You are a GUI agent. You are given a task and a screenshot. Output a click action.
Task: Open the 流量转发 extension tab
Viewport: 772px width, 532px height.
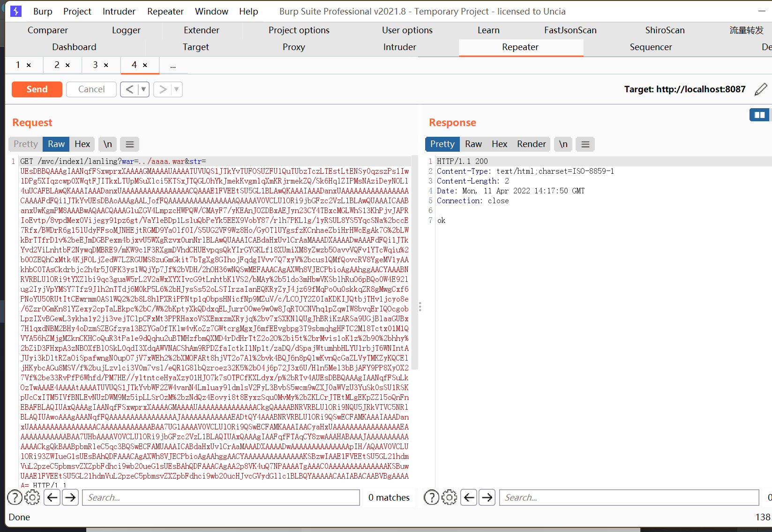coord(746,30)
